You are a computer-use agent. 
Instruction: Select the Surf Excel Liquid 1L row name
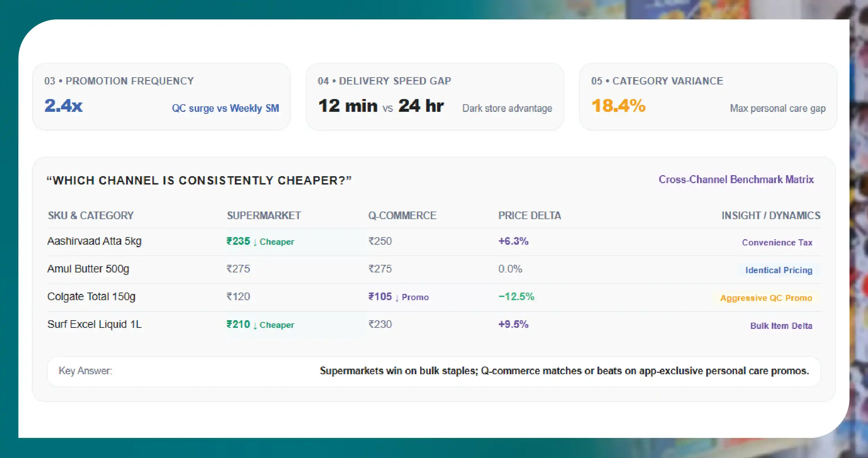point(95,324)
